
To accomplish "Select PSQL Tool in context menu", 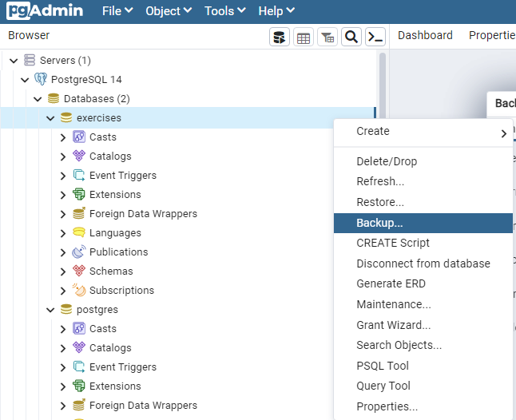I will (423, 366).
